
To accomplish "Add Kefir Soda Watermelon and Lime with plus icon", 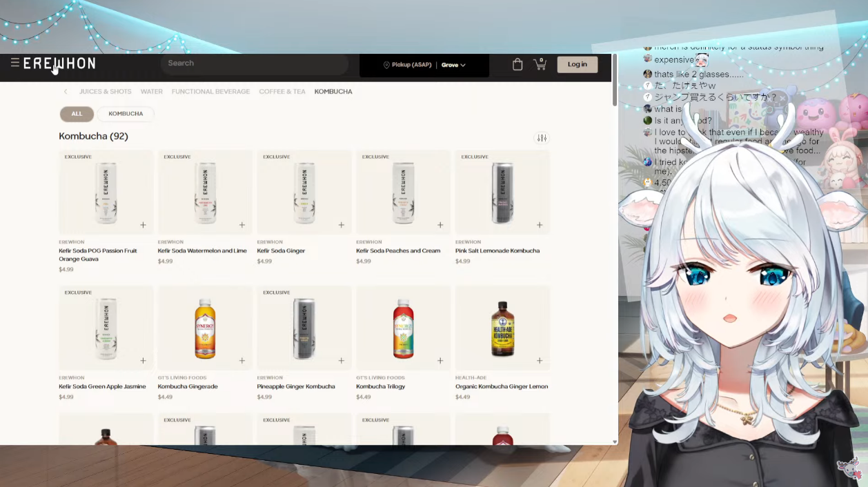I will [x=242, y=225].
